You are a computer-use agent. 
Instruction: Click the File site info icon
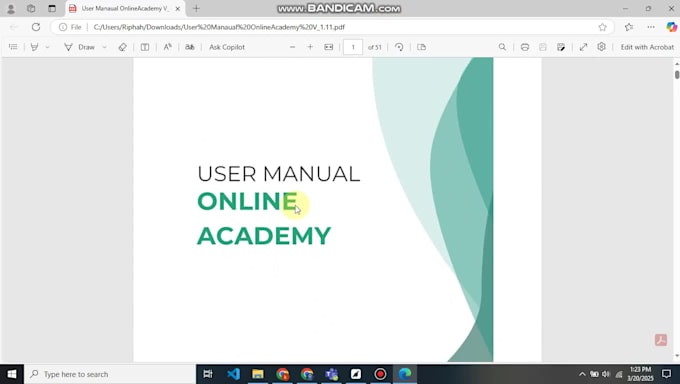[70, 27]
